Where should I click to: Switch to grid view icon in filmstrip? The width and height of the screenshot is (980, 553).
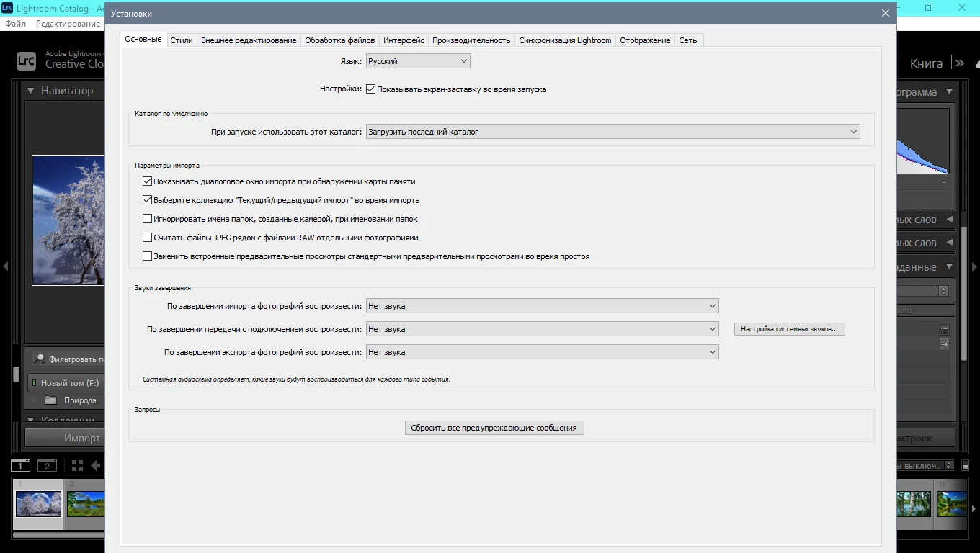[x=77, y=466]
